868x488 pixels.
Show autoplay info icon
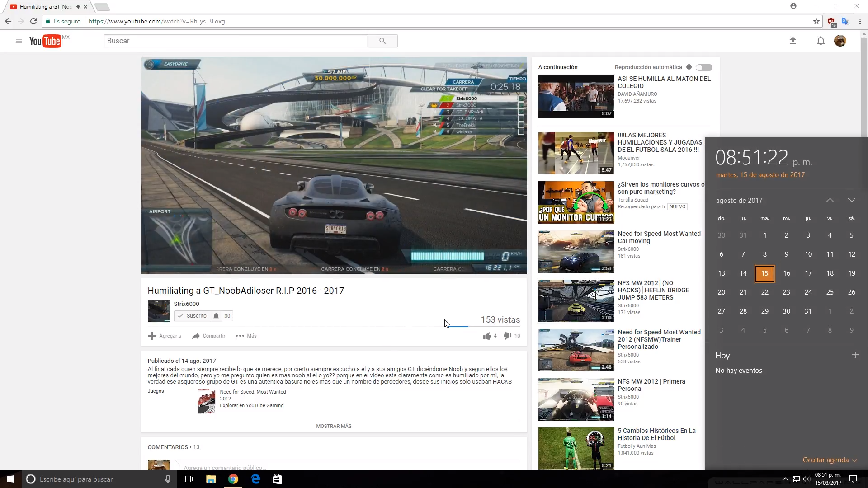pyautogui.click(x=689, y=67)
